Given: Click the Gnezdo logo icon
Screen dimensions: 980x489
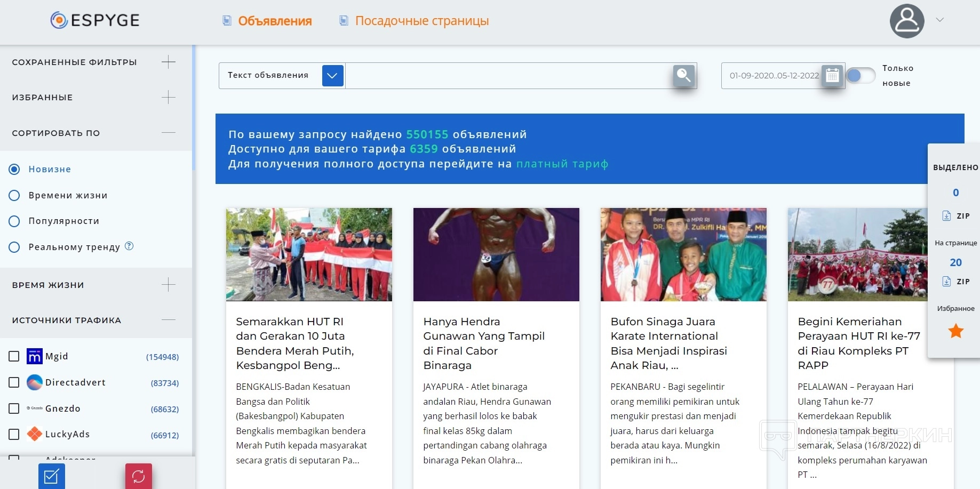Looking at the screenshot, I should point(35,408).
